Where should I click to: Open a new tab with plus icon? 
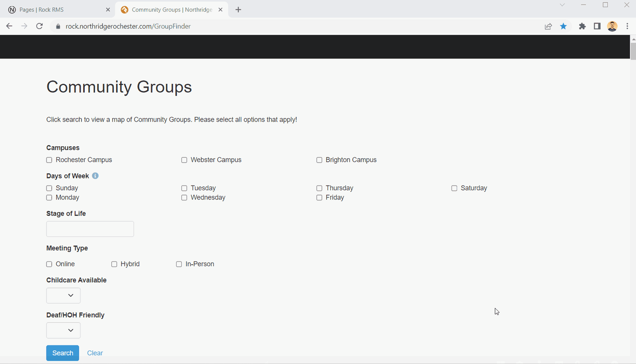coord(238,10)
